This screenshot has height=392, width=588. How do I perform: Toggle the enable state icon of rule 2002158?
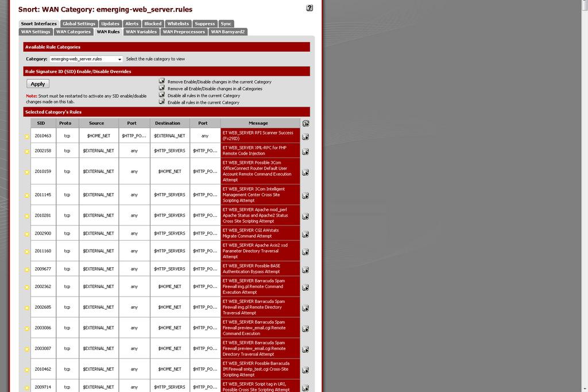[x=27, y=152]
